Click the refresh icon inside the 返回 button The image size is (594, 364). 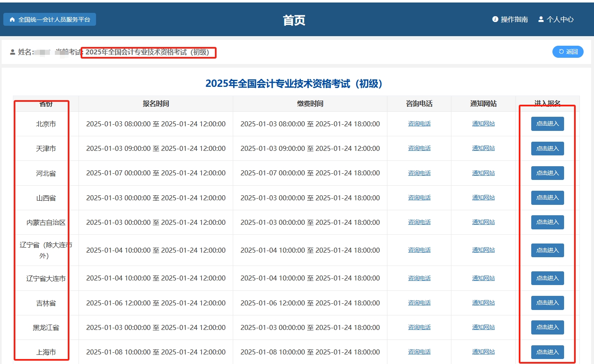pyautogui.click(x=562, y=52)
